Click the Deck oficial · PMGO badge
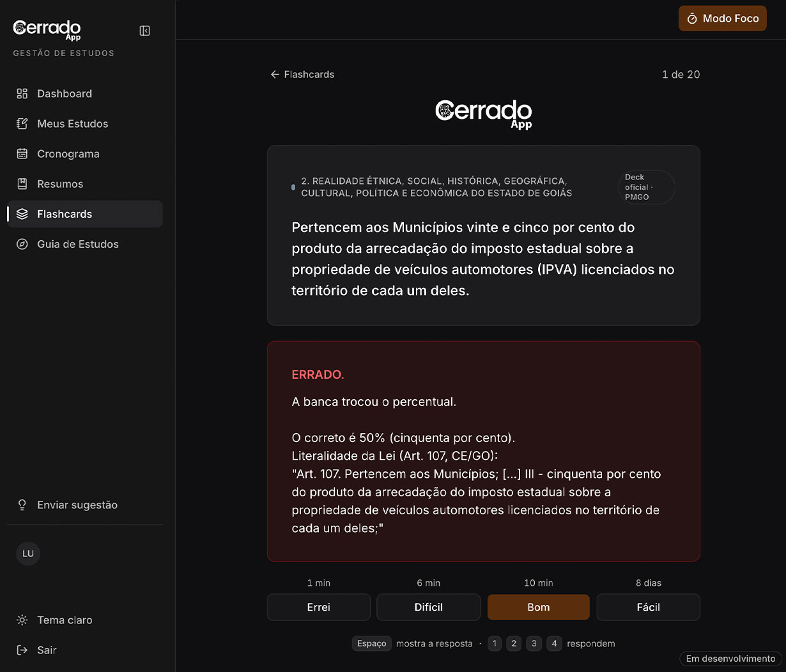Image resolution: width=786 pixels, height=672 pixels. click(646, 187)
